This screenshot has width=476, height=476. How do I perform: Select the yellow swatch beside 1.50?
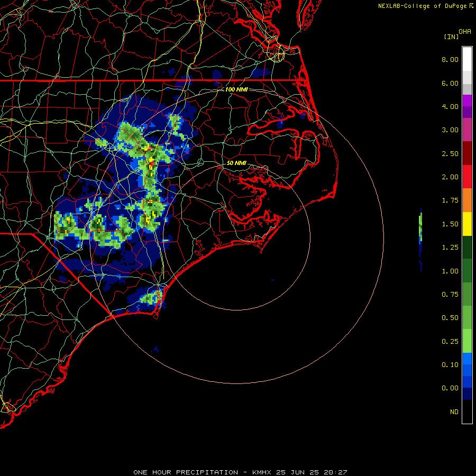(467, 224)
